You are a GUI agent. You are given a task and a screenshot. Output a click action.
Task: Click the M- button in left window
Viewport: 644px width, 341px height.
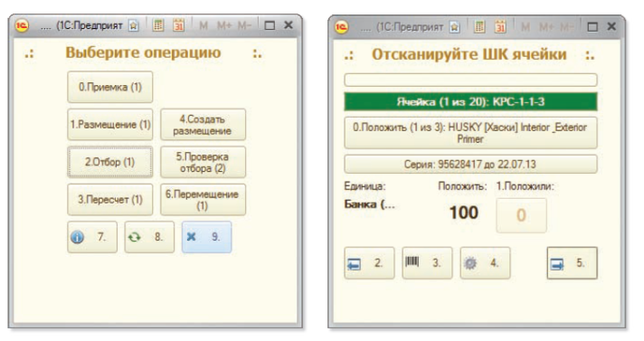[244, 26]
